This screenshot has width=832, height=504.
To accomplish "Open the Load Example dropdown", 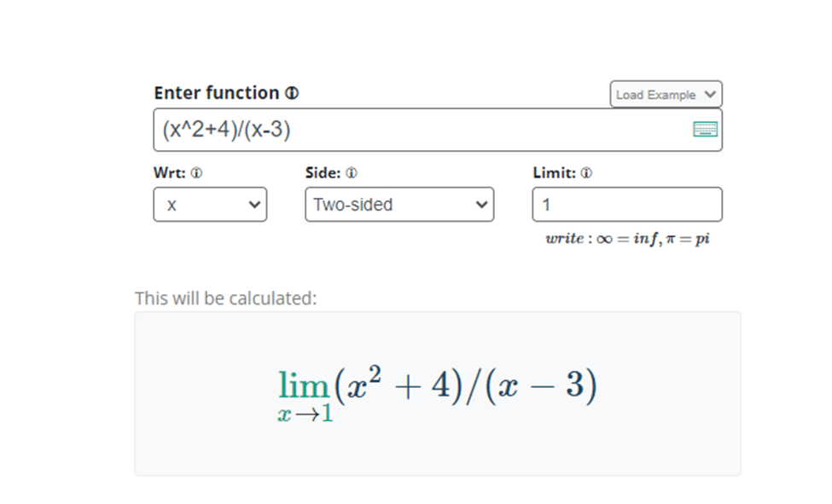I will click(666, 95).
